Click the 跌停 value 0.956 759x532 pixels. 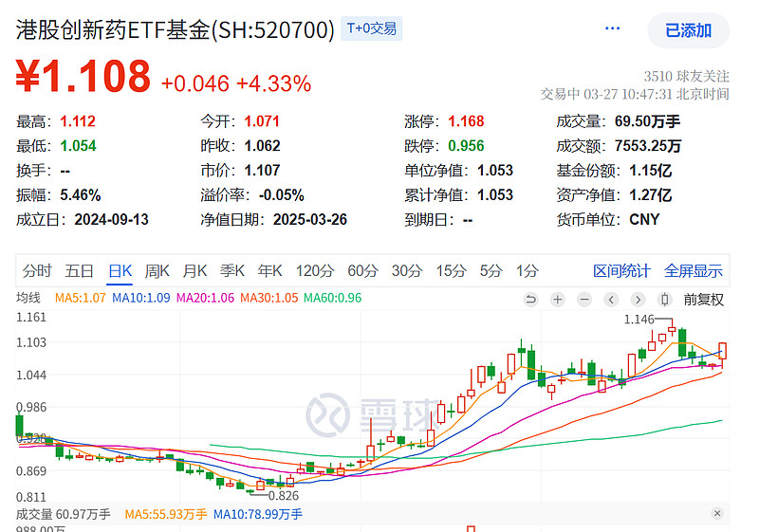(x=466, y=146)
